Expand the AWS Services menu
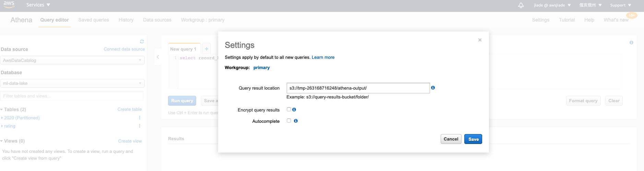The image size is (644, 171). [x=38, y=5]
